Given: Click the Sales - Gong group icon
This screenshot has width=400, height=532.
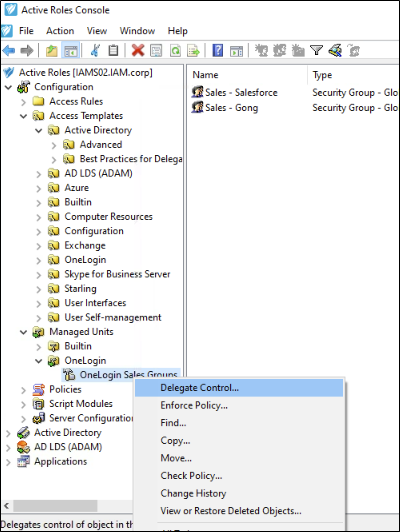Looking at the screenshot, I should (x=197, y=107).
